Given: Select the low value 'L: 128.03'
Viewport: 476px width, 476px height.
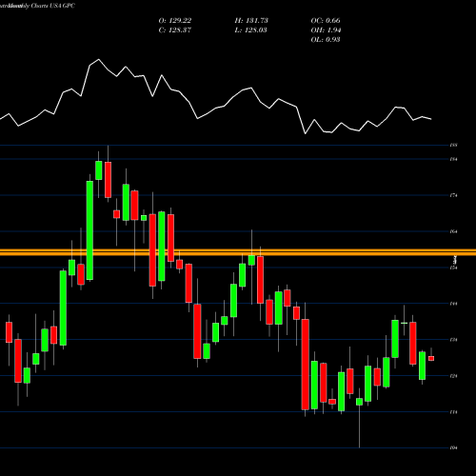Looking at the screenshot, I should (250, 30).
